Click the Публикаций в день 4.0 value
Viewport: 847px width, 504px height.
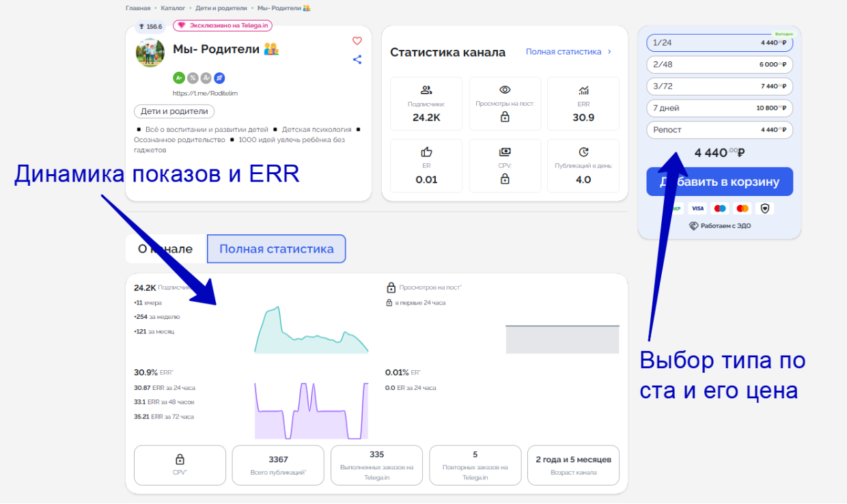coord(583,180)
